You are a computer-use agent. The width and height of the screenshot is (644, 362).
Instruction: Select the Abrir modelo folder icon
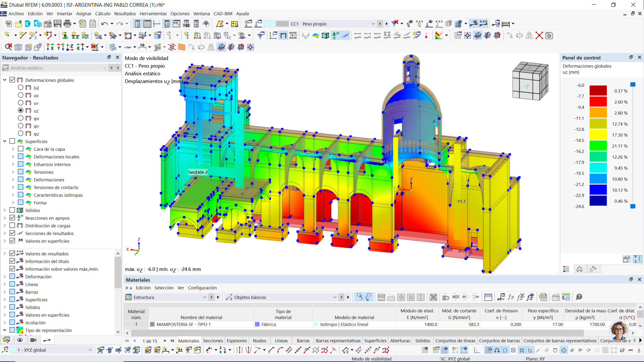point(18,23)
